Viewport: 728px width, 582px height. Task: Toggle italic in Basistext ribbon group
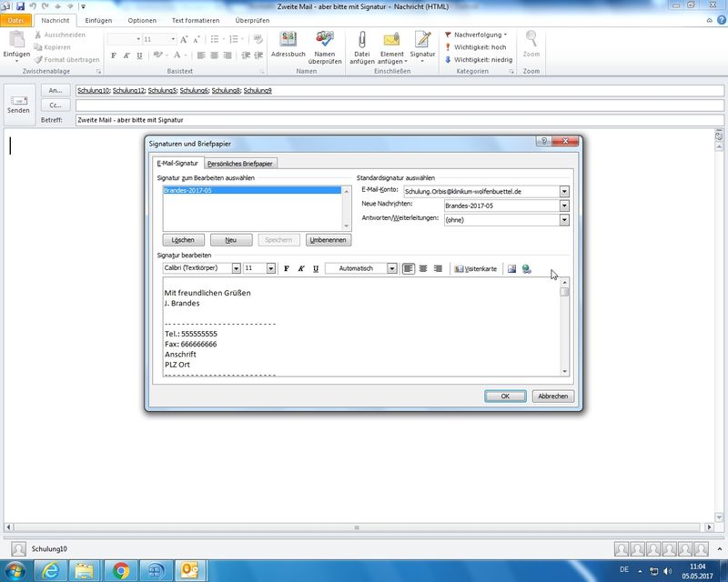126,55
